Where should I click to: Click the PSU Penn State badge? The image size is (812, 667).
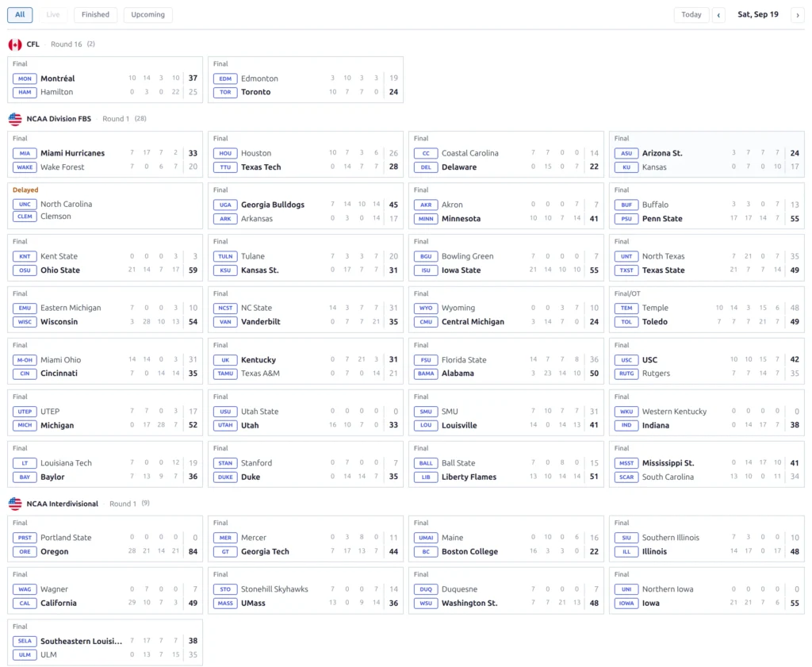click(626, 219)
